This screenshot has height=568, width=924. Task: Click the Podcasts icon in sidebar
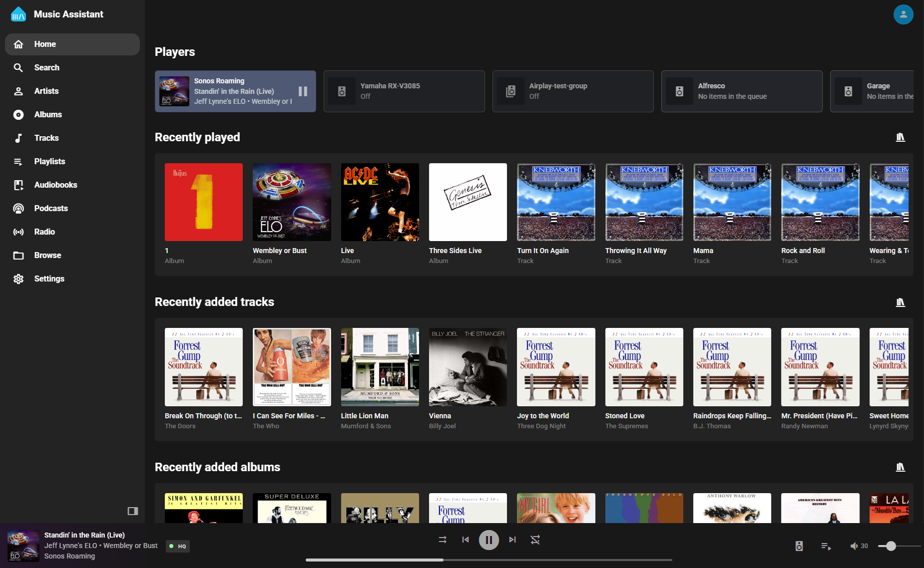pyautogui.click(x=18, y=209)
